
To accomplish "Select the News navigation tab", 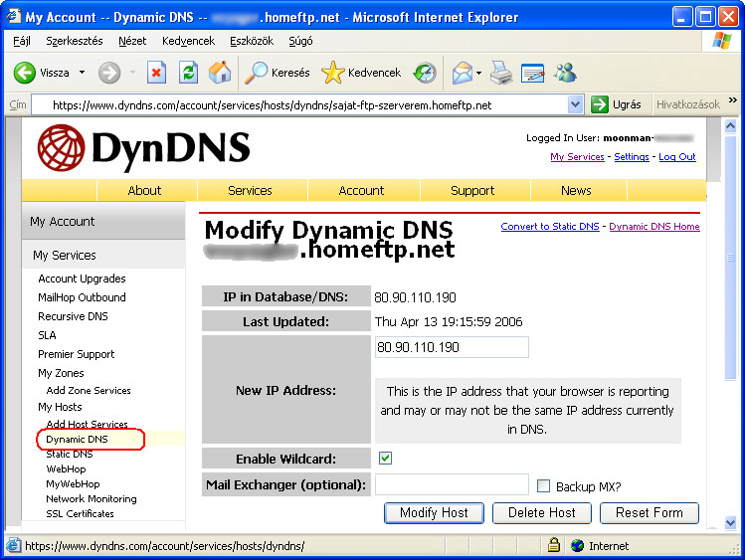I will click(576, 190).
